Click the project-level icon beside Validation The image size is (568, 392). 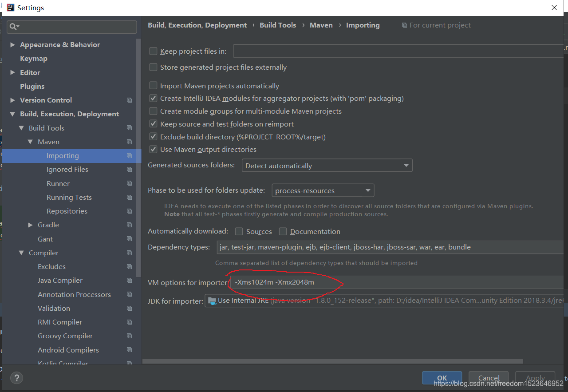tap(129, 308)
